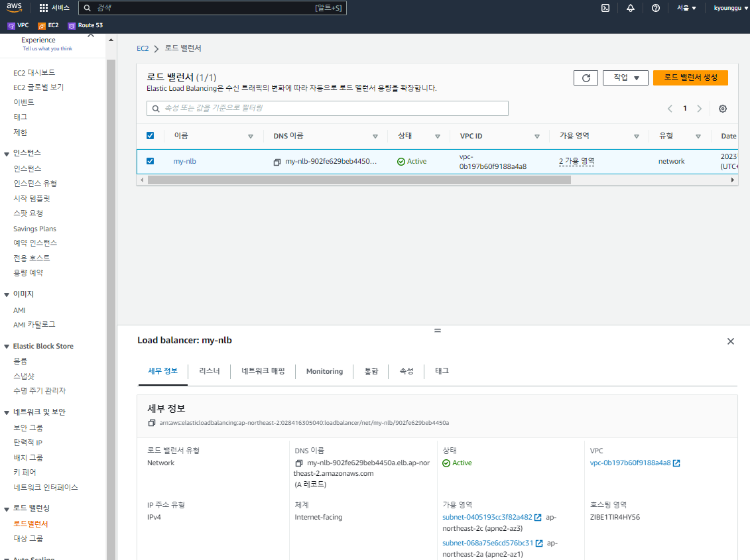Go to the next page of results
Image resolution: width=750 pixels, height=560 pixels.
[x=700, y=109]
